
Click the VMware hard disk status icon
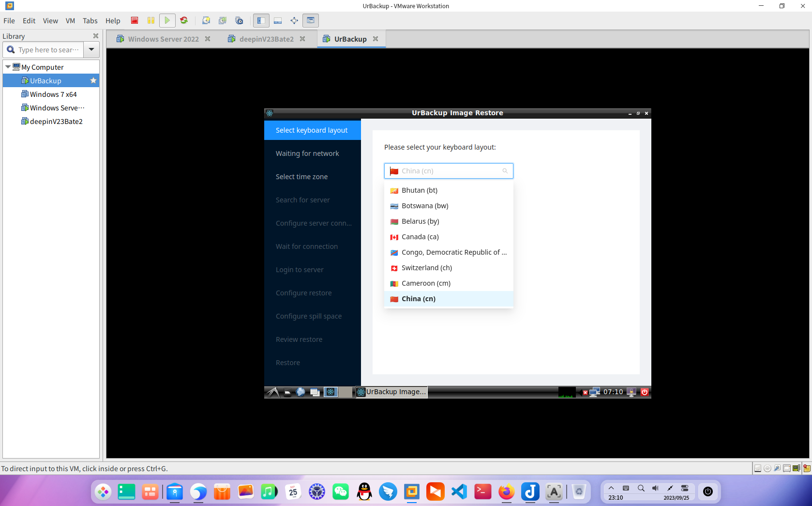pos(758,468)
